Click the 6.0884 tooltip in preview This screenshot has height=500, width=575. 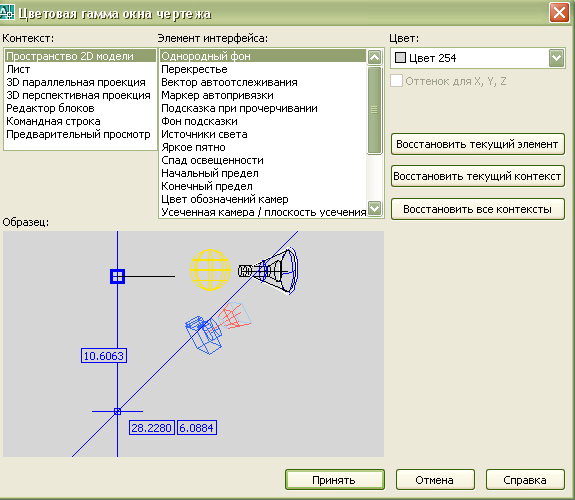[x=197, y=428]
